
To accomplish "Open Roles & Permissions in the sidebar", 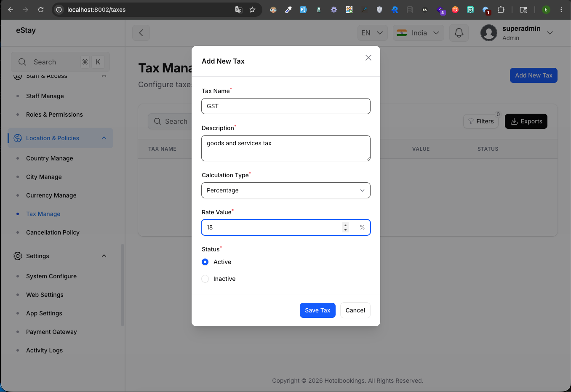I will [x=54, y=115].
